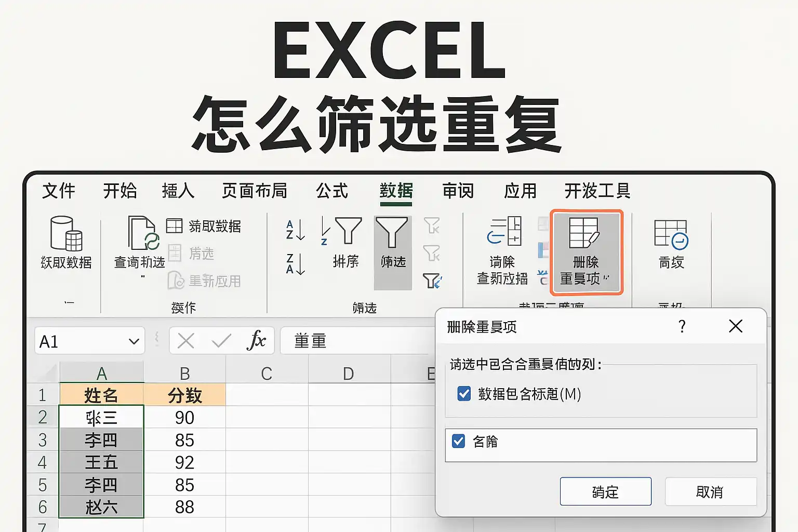The width and height of the screenshot is (798, 532).
Task: Open the developer tools tab at the far right
Action: pos(597,191)
